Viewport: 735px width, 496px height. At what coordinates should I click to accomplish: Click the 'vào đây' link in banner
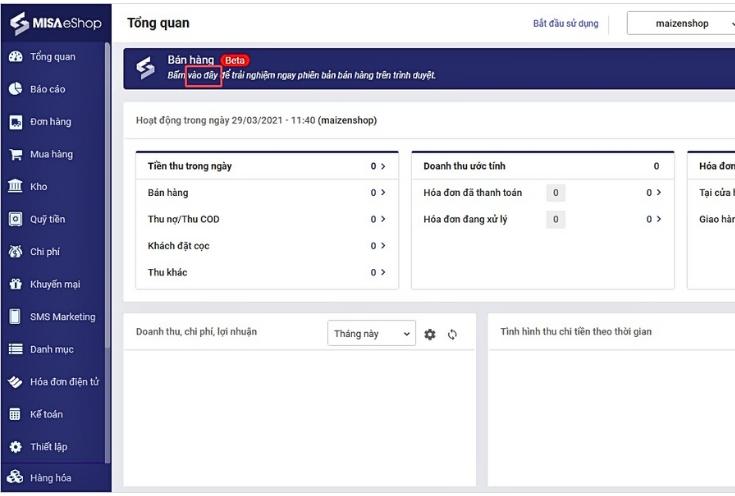pyautogui.click(x=203, y=75)
